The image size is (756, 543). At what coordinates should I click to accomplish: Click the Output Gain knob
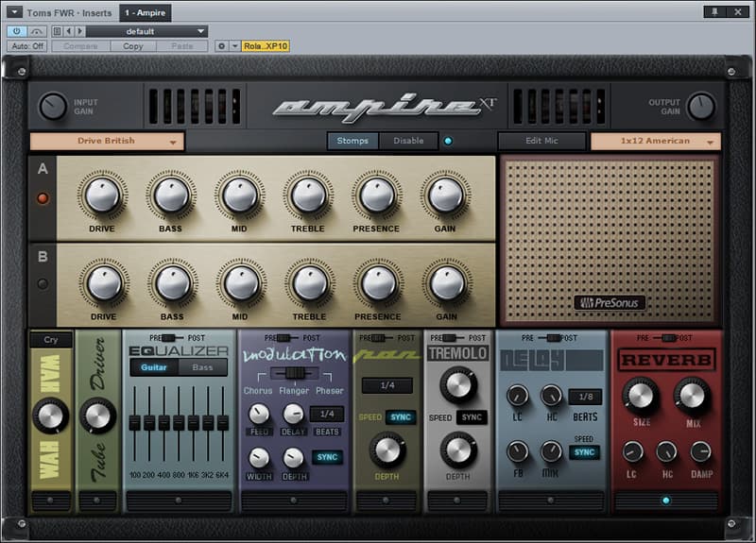(701, 107)
